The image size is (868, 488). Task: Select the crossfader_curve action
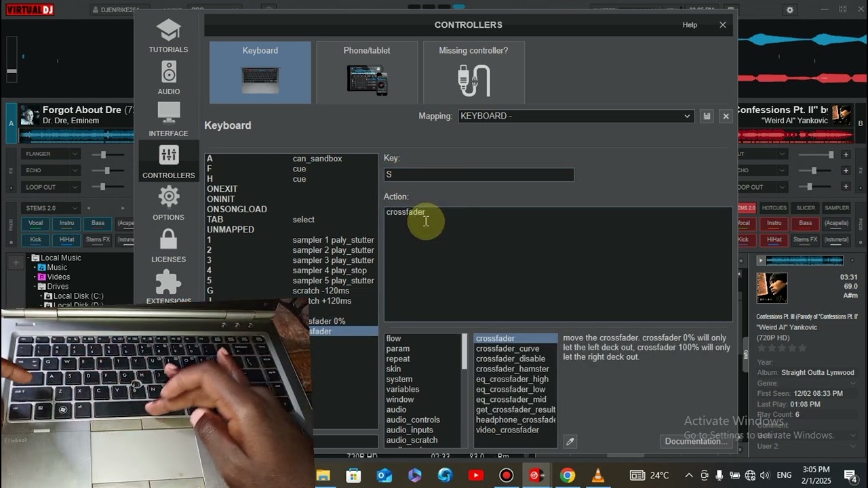tap(507, 348)
